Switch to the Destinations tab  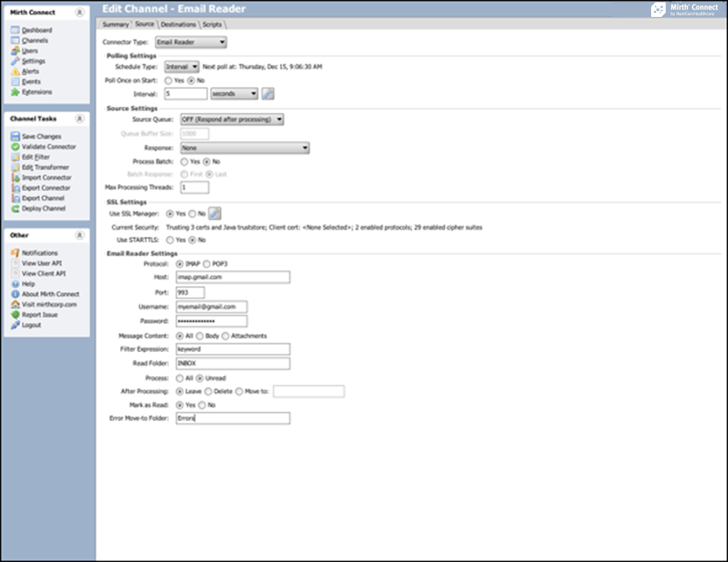click(178, 25)
